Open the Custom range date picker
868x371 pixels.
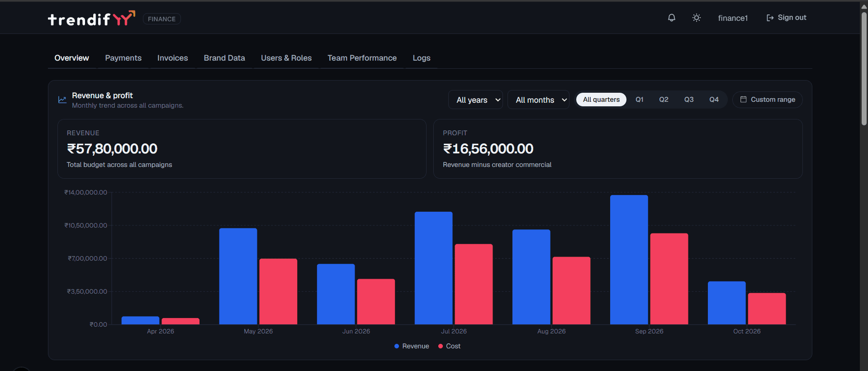pyautogui.click(x=768, y=100)
